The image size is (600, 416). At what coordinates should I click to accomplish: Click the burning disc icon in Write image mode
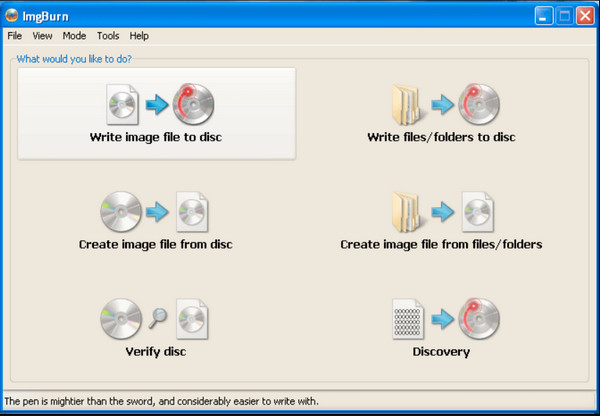(x=193, y=104)
